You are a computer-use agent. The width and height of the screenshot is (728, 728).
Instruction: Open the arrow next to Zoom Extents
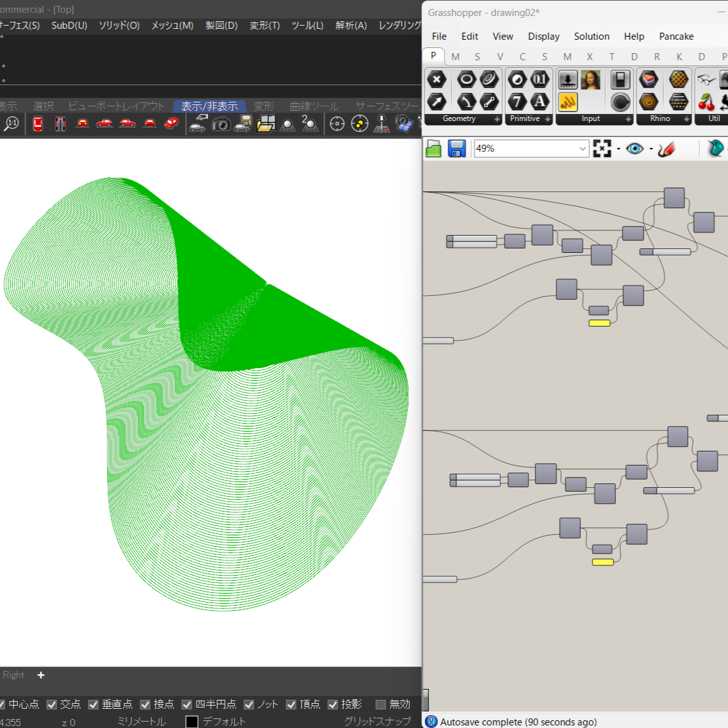[x=619, y=149]
